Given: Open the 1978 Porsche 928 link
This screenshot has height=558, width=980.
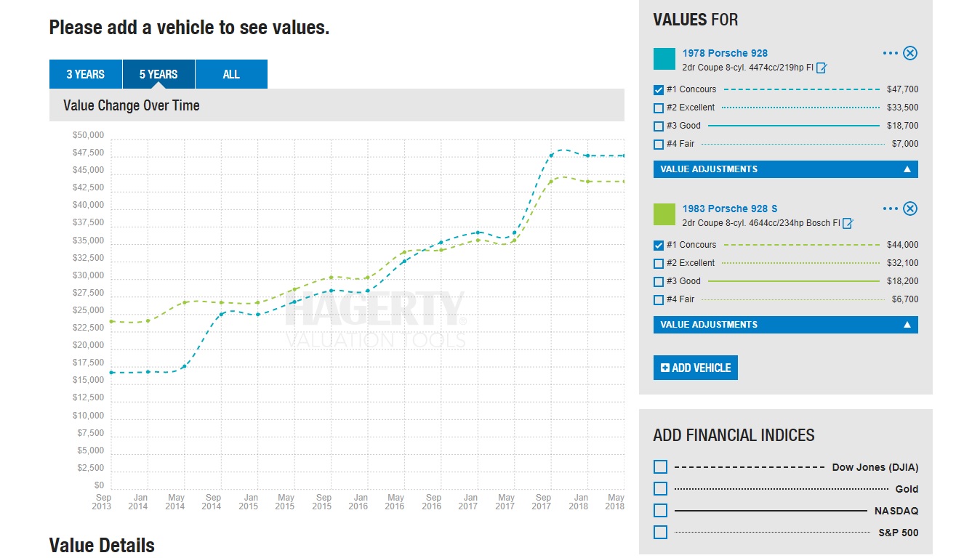Looking at the screenshot, I should [725, 53].
